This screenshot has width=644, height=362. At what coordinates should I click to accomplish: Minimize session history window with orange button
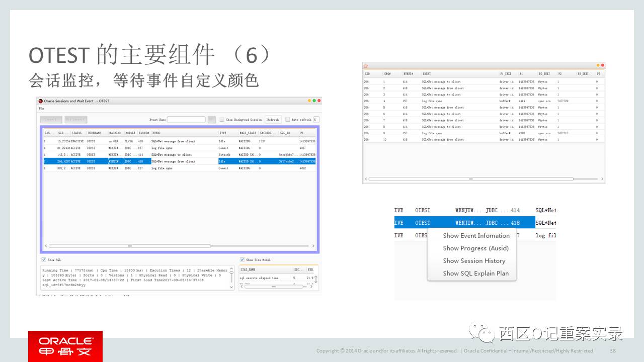[x=598, y=65]
